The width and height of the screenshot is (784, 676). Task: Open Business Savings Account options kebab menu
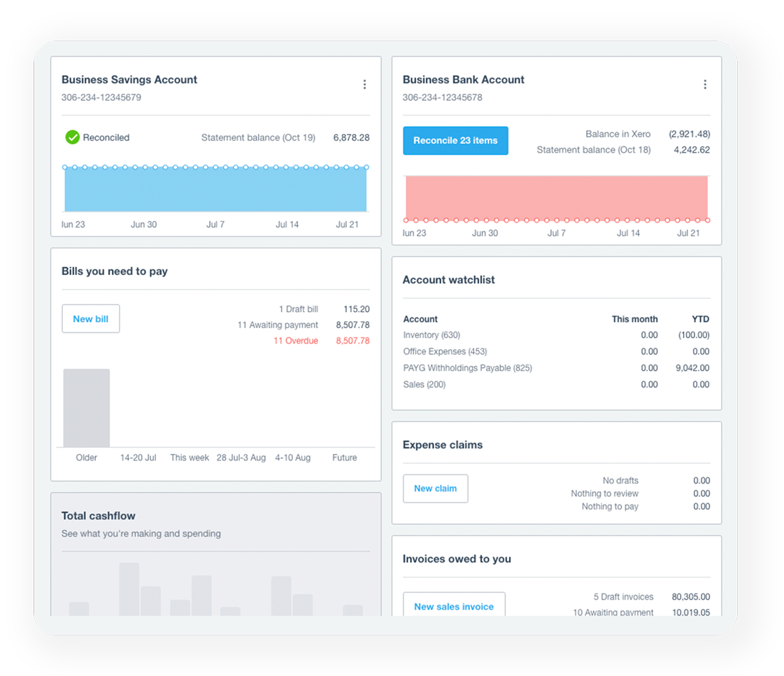[364, 85]
